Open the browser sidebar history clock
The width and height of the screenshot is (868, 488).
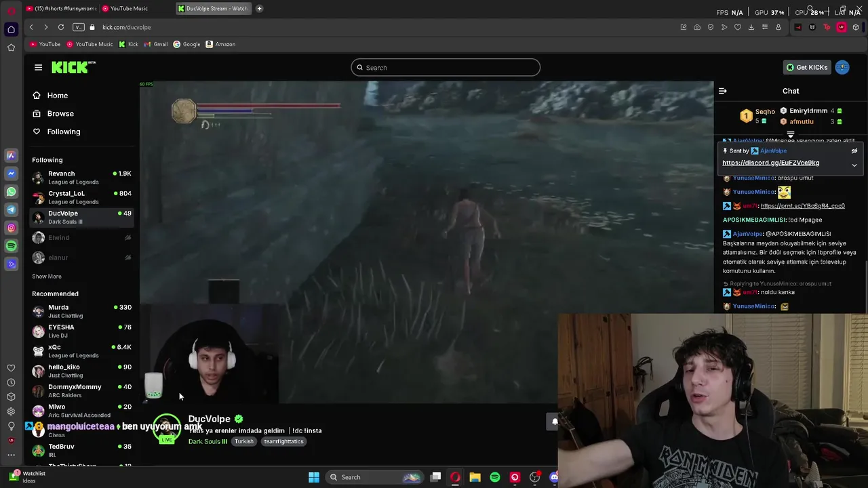[11, 382]
